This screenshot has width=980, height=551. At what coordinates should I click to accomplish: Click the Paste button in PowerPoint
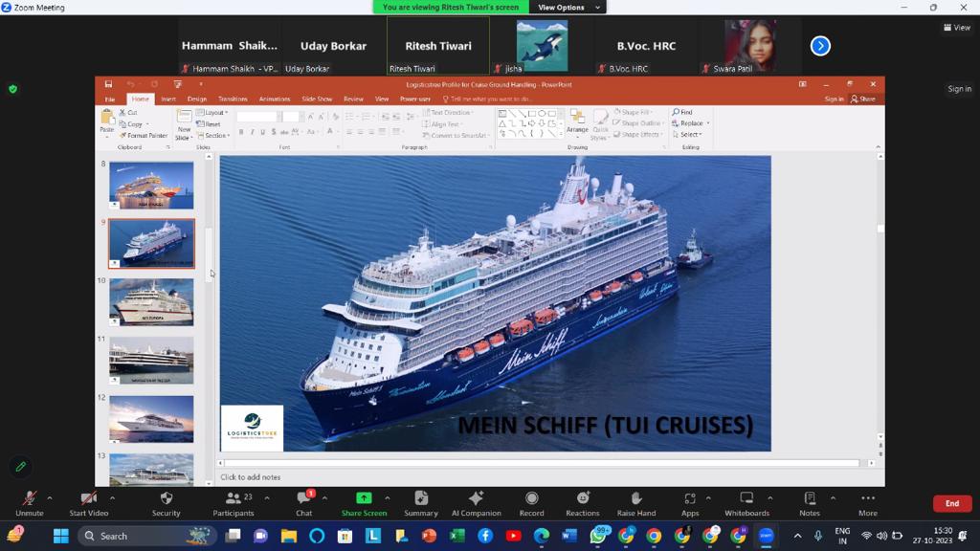point(107,123)
